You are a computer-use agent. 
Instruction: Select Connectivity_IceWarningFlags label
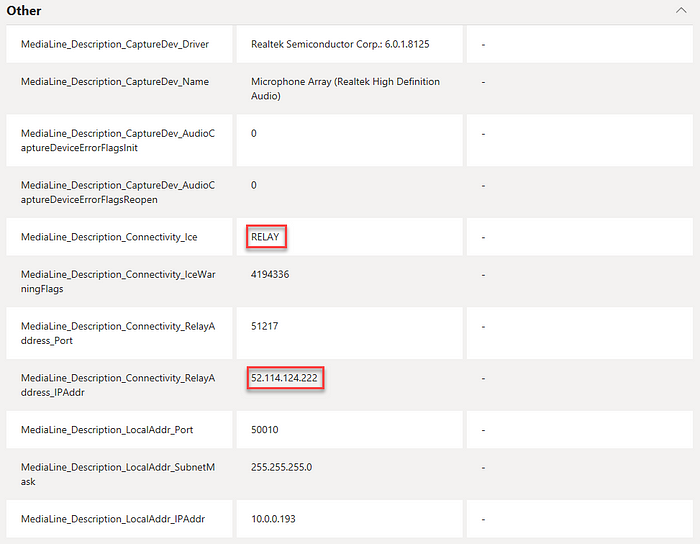click(118, 282)
